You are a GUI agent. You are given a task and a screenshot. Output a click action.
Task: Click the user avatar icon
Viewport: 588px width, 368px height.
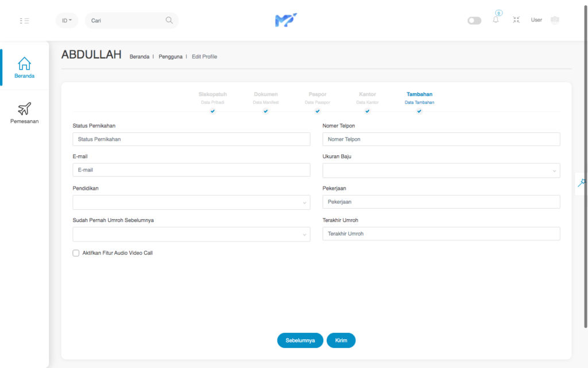coord(554,20)
